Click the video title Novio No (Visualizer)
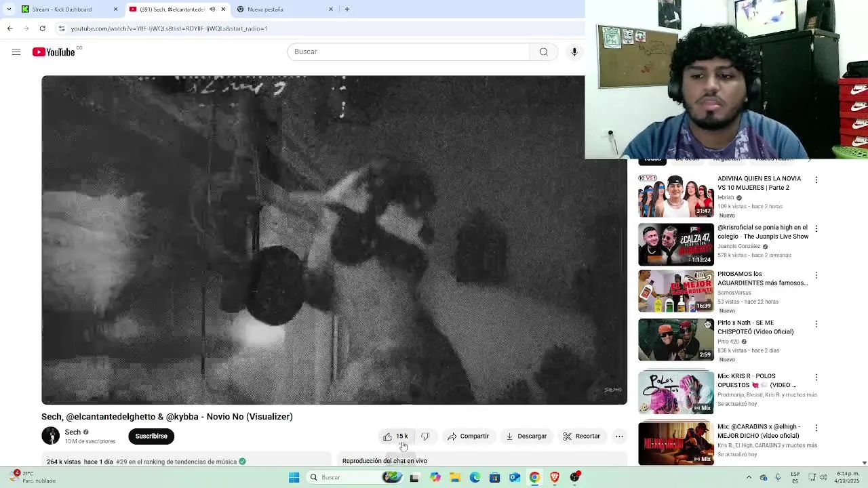 [x=167, y=417]
